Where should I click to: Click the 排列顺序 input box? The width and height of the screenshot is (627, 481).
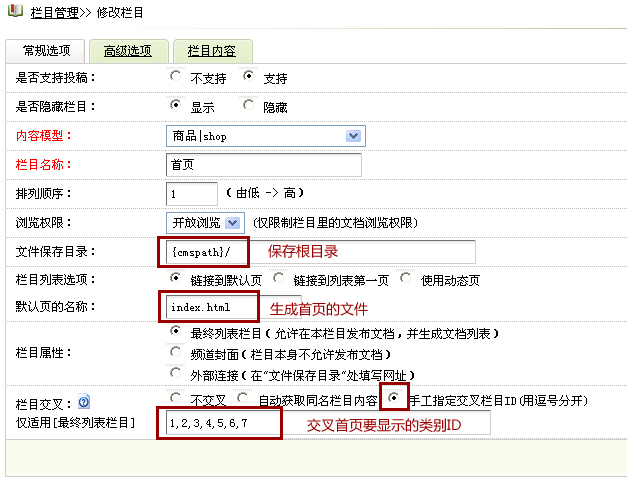[x=191, y=193]
